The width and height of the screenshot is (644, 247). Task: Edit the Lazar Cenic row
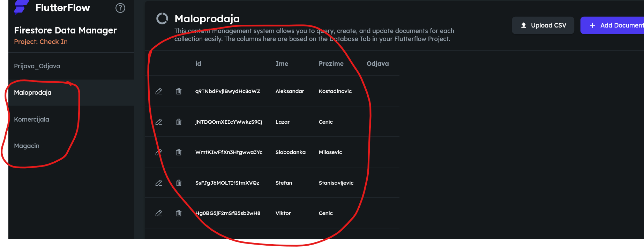159,122
